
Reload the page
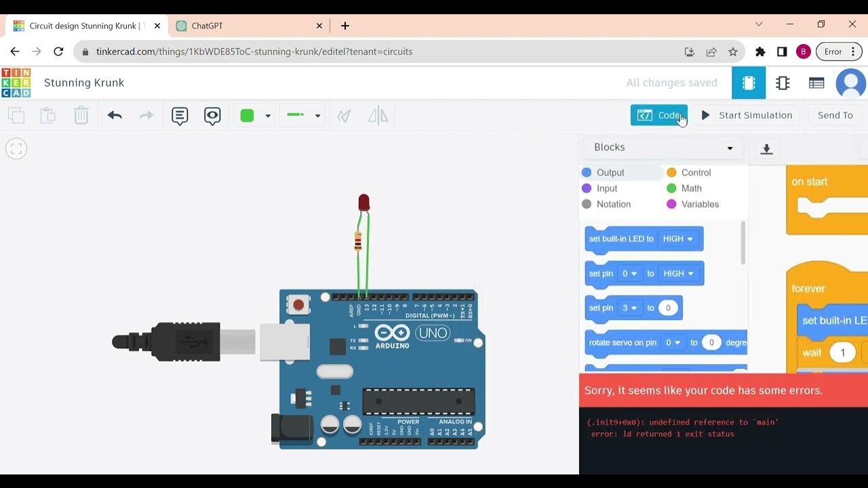coord(58,52)
